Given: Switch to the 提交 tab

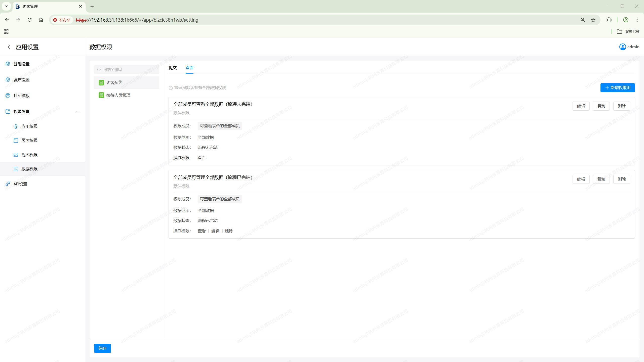Looking at the screenshot, I should coord(173,68).
